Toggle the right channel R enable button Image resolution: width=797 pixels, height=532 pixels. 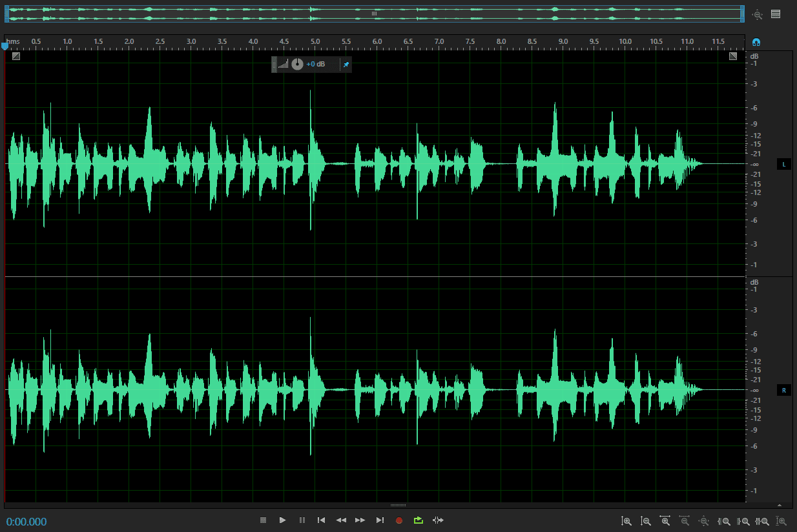pyautogui.click(x=783, y=391)
